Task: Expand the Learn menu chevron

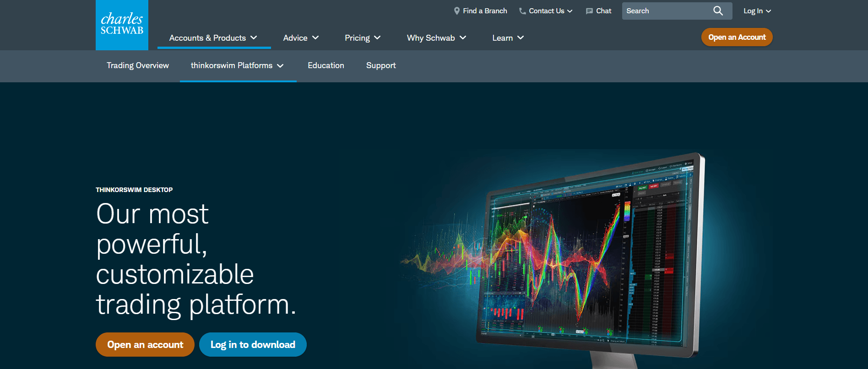Action: coord(521,37)
